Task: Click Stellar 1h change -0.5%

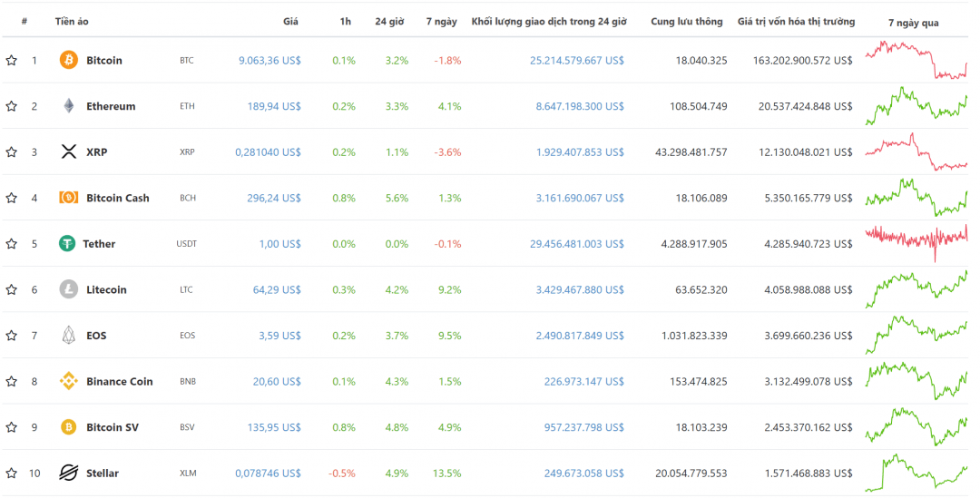Action: (342, 473)
